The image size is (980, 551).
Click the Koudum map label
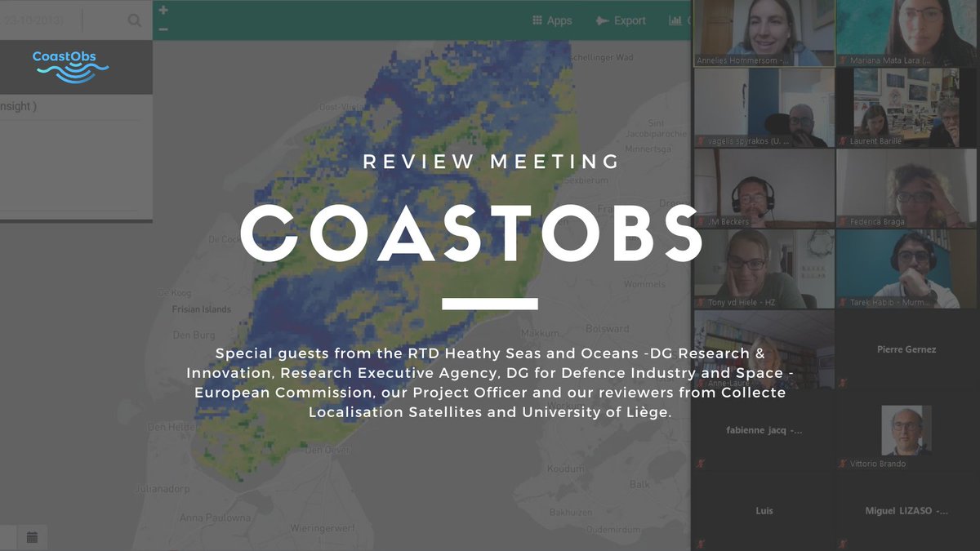pyautogui.click(x=566, y=469)
